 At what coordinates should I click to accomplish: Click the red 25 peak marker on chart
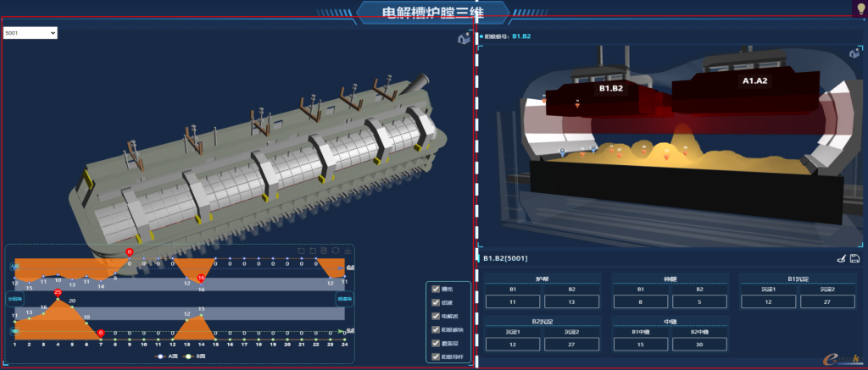[x=58, y=293]
